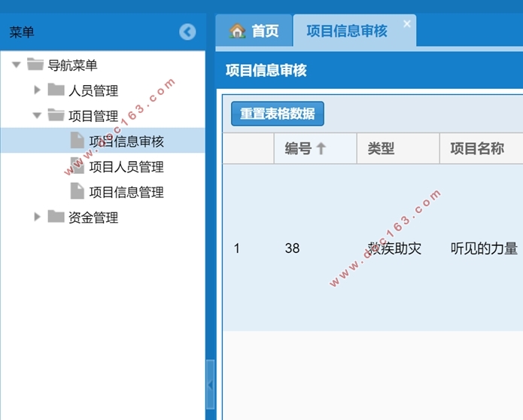Screen dimensions: 523x420
Task: Collapse the 菜单 sidebar with the arrow icon
Action: point(187,32)
